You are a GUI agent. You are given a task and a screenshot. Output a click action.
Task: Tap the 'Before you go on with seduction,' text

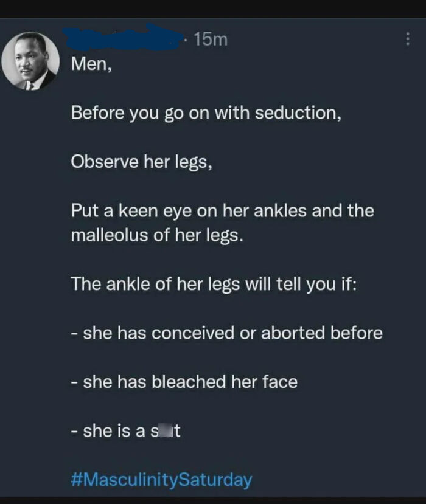click(207, 112)
